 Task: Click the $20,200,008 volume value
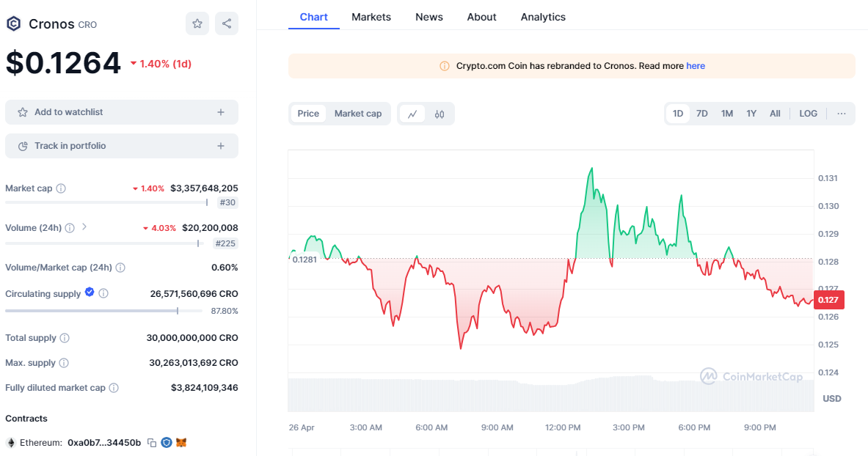[210, 228]
